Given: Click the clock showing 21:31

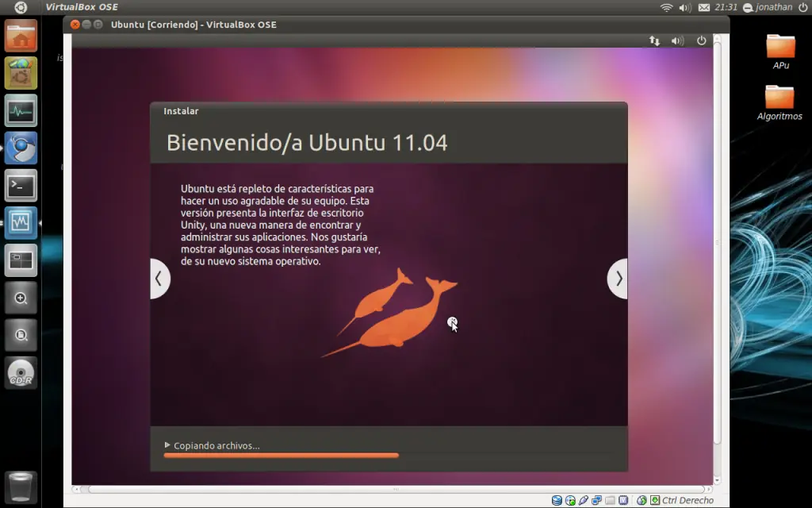Looking at the screenshot, I should coord(726,7).
